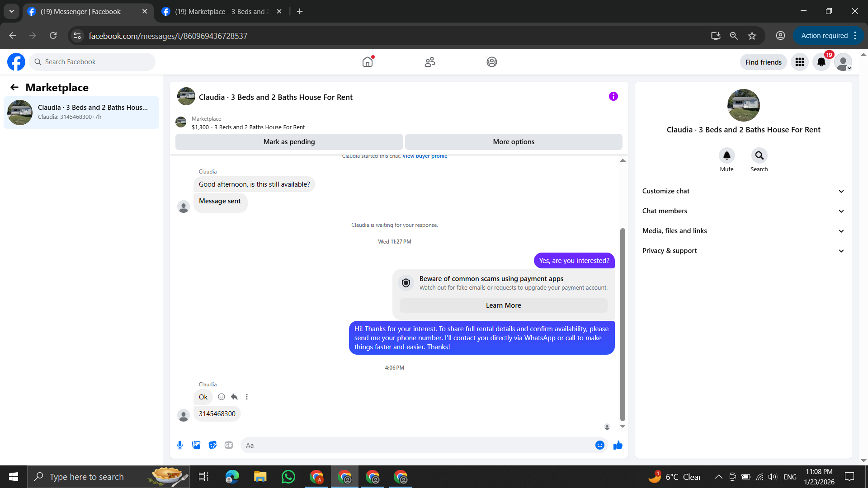The image size is (868, 488).
Task: Open emoji picker in message box
Action: pyautogui.click(x=599, y=445)
